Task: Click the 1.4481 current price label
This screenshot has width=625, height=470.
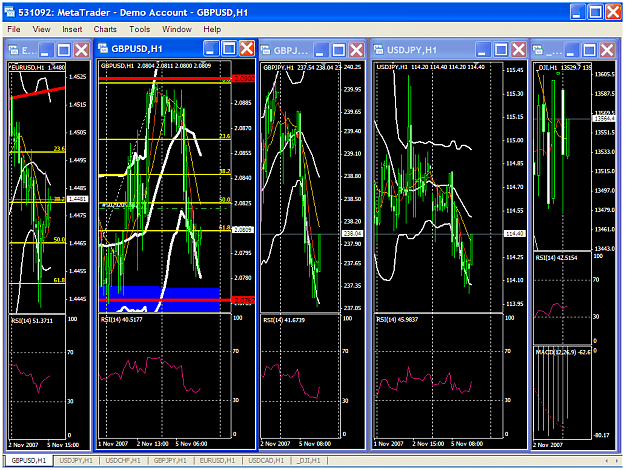Action: tap(78, 199)
